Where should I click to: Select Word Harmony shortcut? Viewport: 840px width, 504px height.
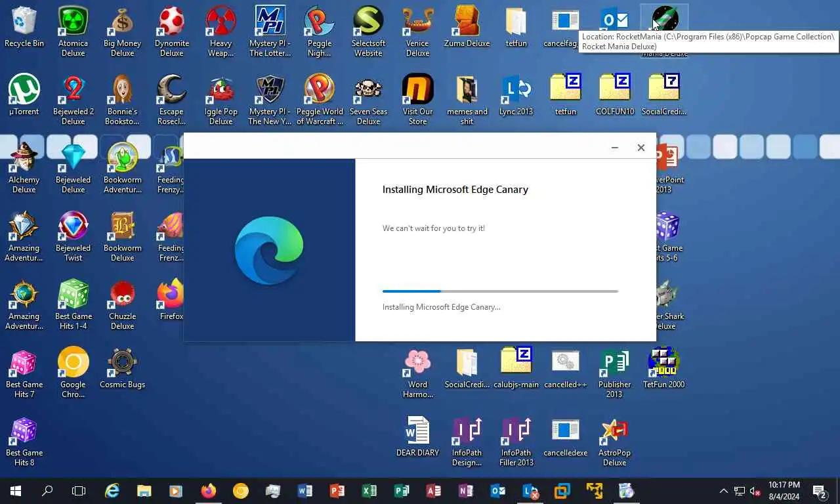click(417, 373)
